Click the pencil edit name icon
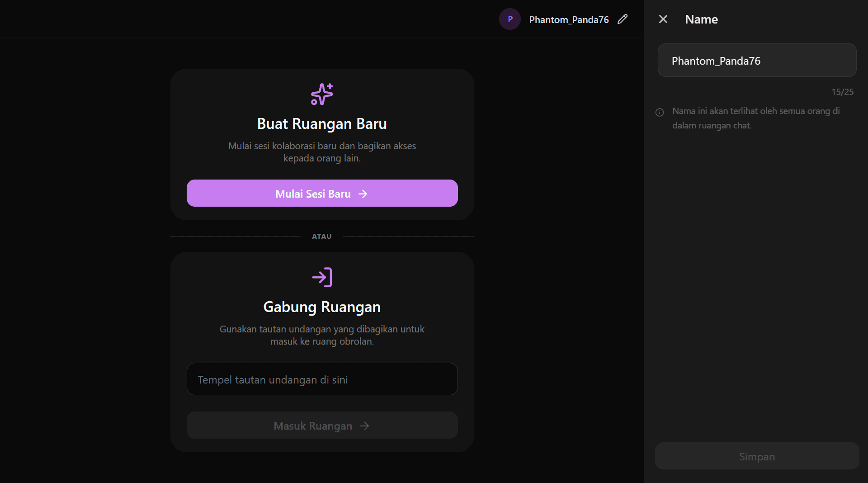Screen dimensions: 868x483 [623, 19]
